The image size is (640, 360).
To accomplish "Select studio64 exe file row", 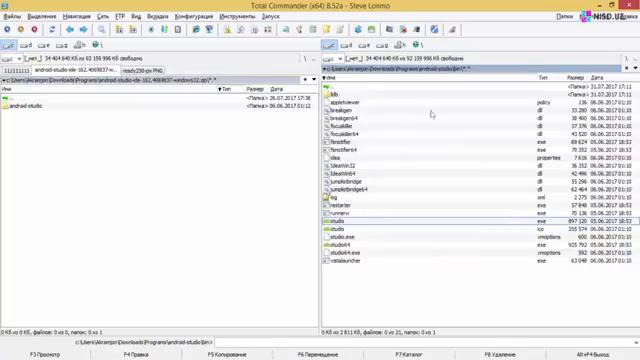I will click(480, 245).
